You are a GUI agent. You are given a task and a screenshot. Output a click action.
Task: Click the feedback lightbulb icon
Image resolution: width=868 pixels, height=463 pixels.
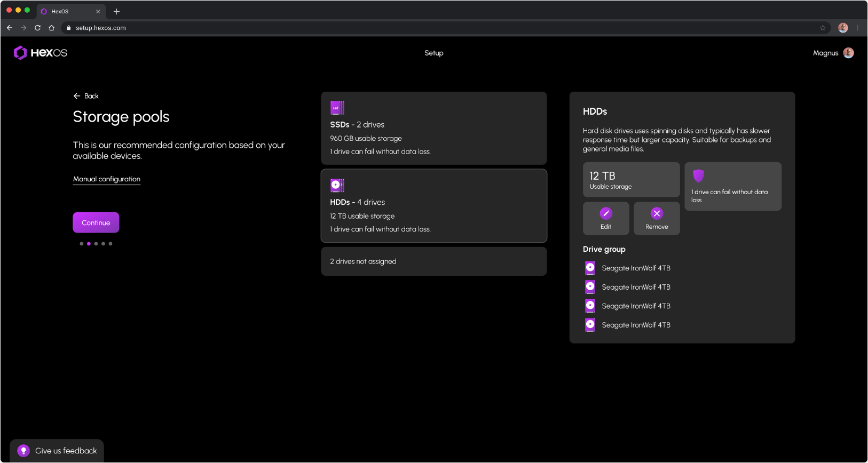coord(23,451)
